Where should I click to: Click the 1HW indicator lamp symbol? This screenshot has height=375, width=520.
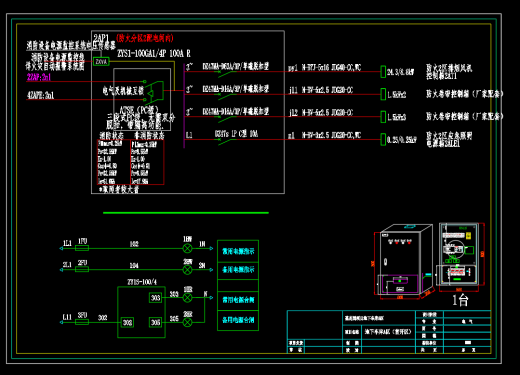point(188,248)
